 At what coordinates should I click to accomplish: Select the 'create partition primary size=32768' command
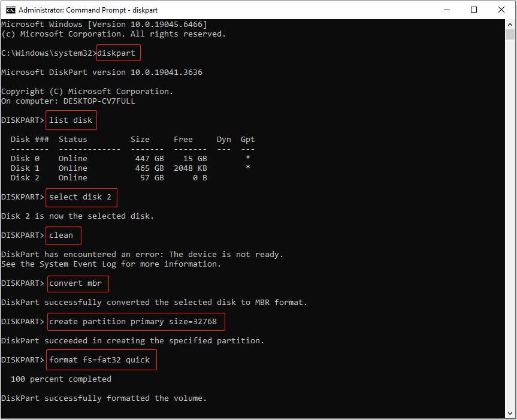point(135,321)
